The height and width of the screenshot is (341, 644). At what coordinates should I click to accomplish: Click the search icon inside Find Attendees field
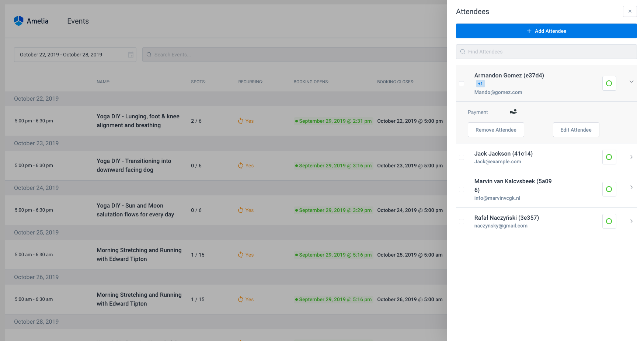tap(463, 52)
